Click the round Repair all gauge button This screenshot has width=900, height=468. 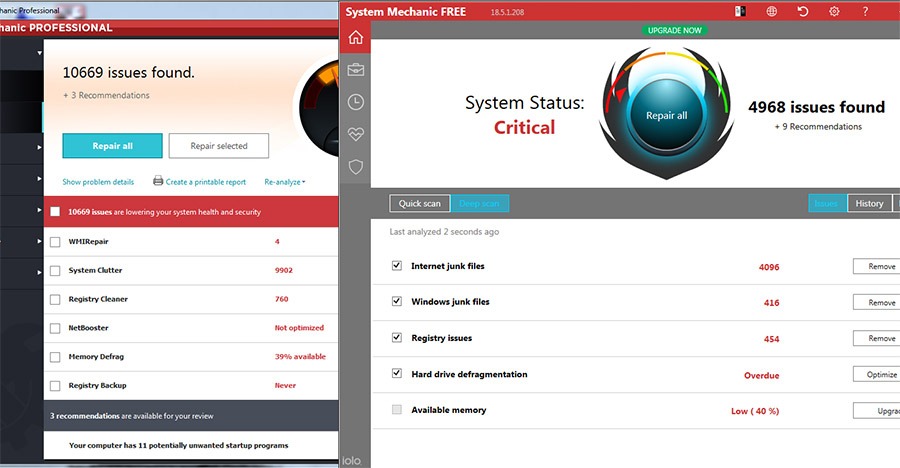666,115
